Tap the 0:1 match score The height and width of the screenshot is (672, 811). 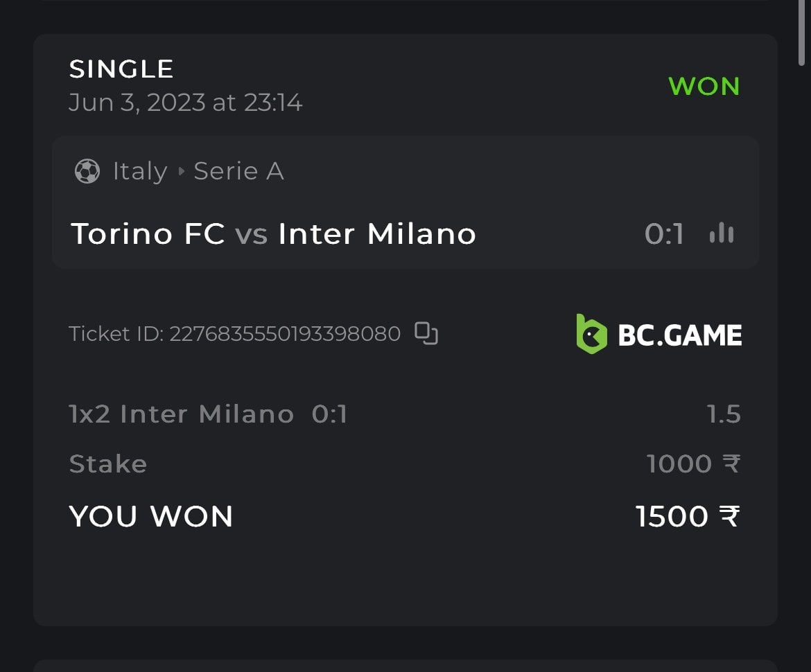click(x=664, y=234)
